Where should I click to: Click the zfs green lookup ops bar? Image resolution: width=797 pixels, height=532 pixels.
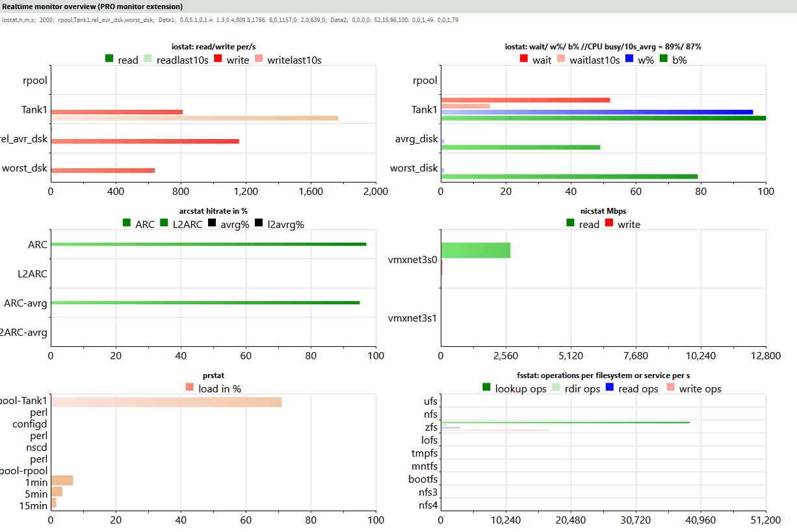[x=565, y=422]
